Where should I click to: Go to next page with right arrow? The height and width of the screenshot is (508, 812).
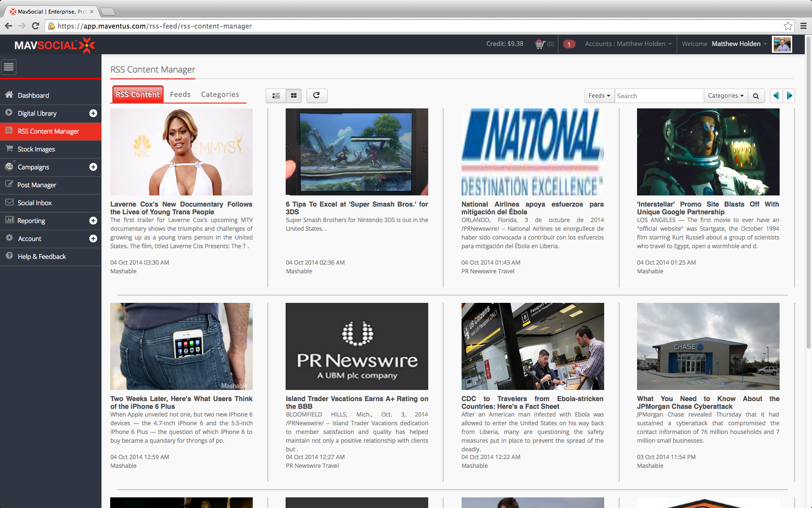[789, 96]
